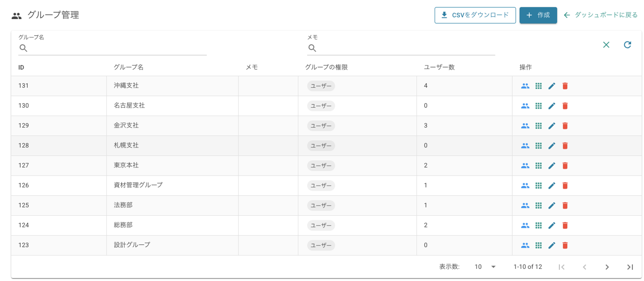Open members icon for 東京本社 group
The image size is (644, 281).
(x=525, y=166)
